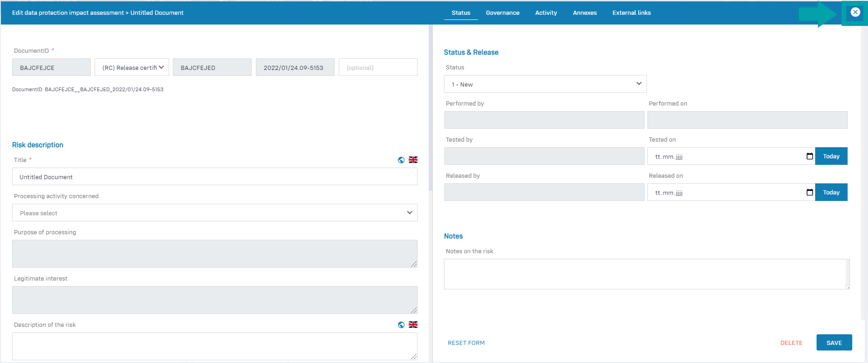Image resolution: width=868 pixels, height=363 pixels.
Task: Expand the Status dropdown showing 1 - New
Action: pos(545,84)
